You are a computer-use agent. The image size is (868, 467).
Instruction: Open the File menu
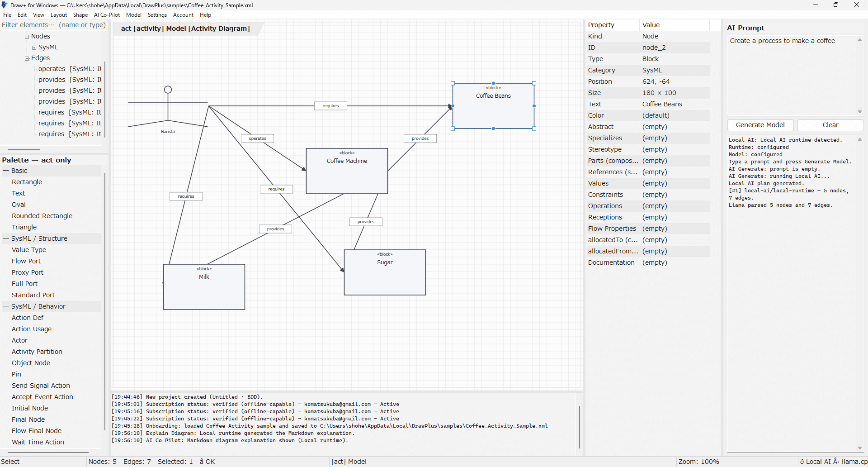pos(7,15)
